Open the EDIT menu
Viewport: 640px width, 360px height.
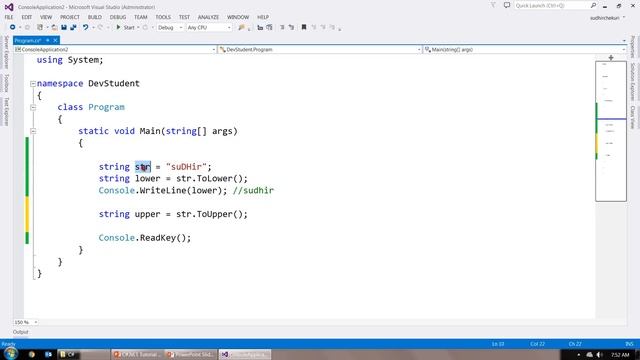(27, 17)
